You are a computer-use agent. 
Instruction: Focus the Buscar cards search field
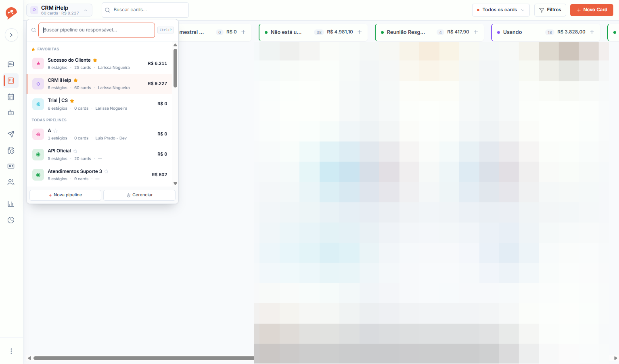(x=145, y=10)
